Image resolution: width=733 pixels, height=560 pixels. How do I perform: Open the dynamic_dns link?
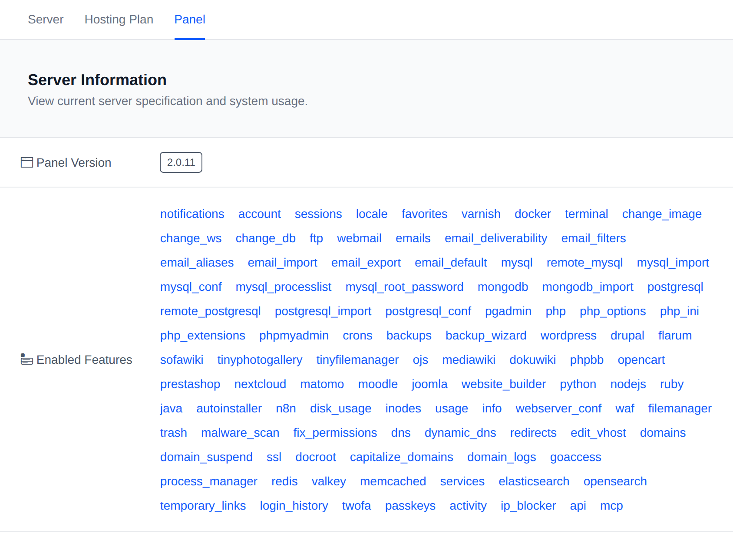tap(460, 433)
